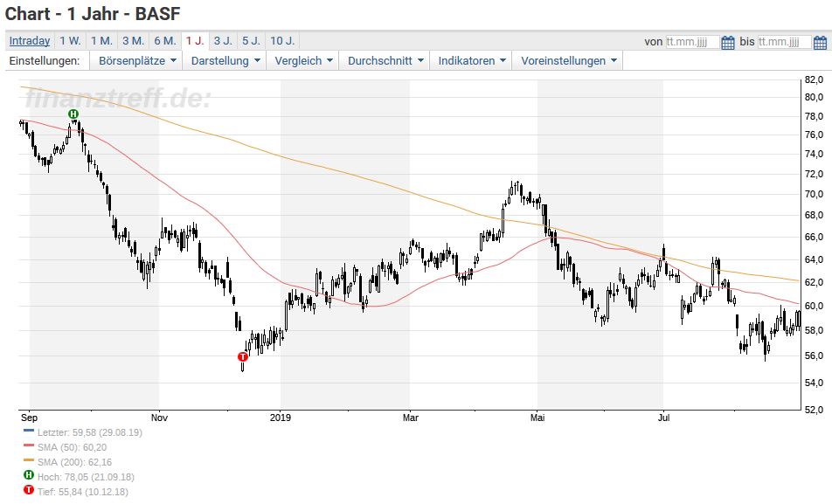Click the 'Jul' x-axis label

[x=663, y=418]
